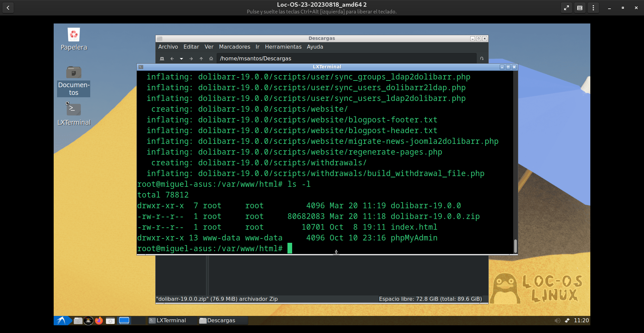The image size is (644, 333).
Task: Click the home folder button in file manager
Action: [211, 59]
